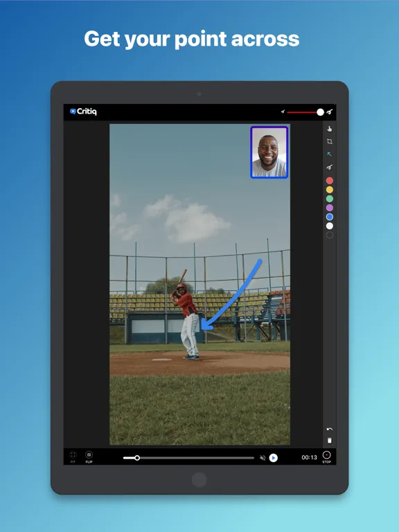Image resolution: width=399 pixels, height=532 pixels.
Task: Click the thick stroke icon right of slider
Action: click(x=330, y=112)
